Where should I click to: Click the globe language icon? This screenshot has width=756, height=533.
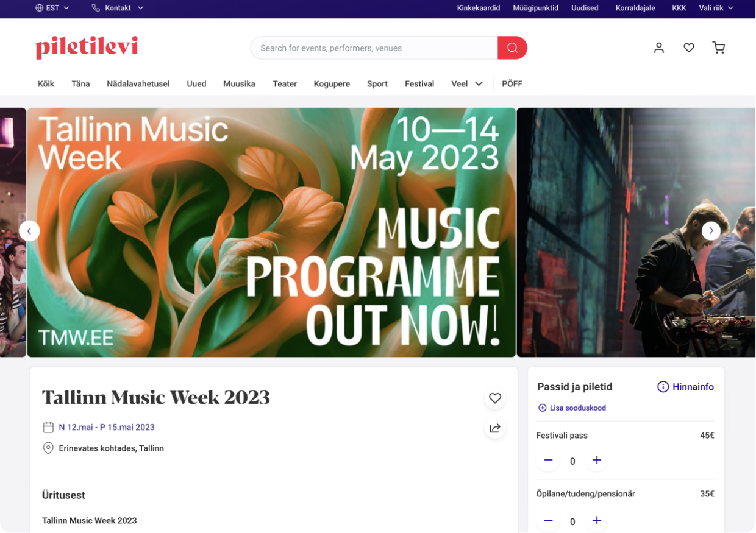[x=39, y=8]
